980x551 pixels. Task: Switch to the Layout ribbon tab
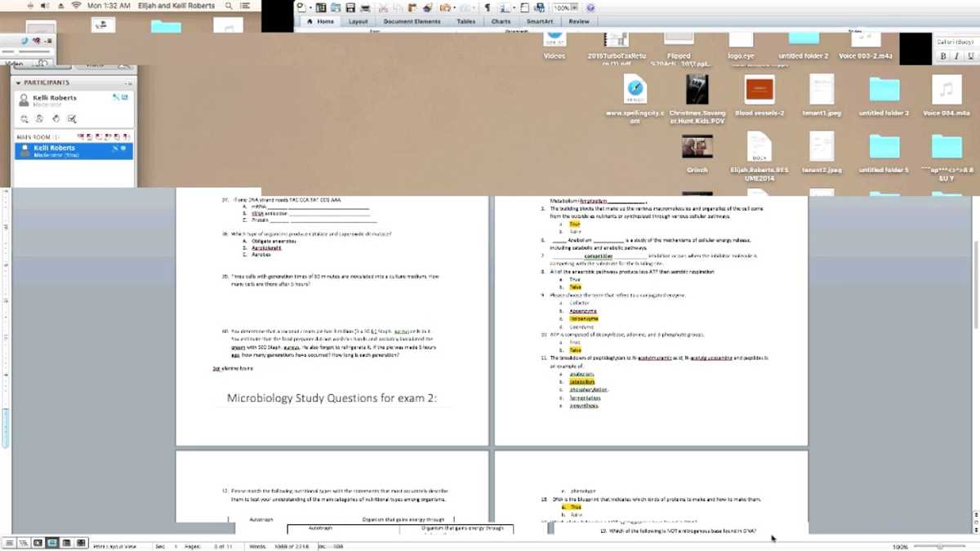tap(358, 21)
